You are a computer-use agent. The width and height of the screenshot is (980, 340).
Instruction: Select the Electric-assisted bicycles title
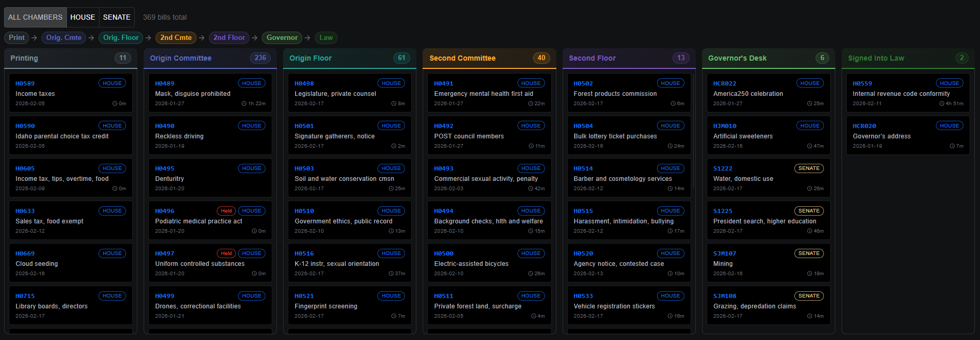click(471, 264)
